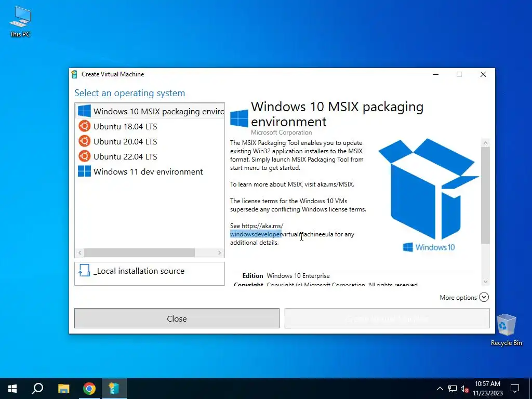Open Local installation source option
The width and height of the screenshot is (532, 399).
coord(150,273)
